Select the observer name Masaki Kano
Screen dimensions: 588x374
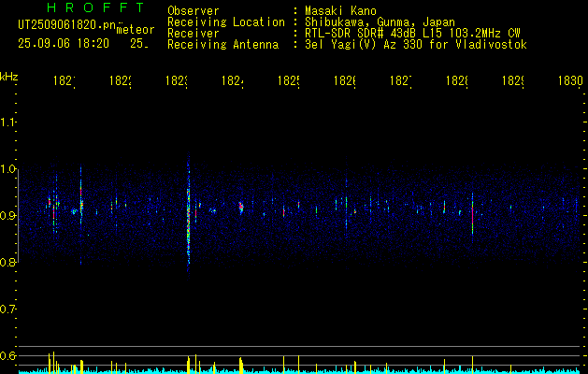pyautogui.click(x=340, y=10)
